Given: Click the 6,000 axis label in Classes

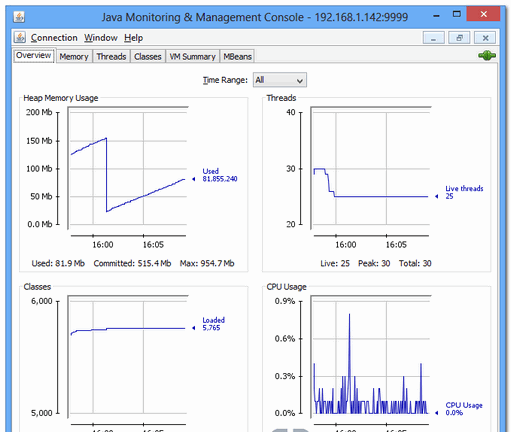Looking at the screenshot, I should pyautogui.click(x=42, y=301).
